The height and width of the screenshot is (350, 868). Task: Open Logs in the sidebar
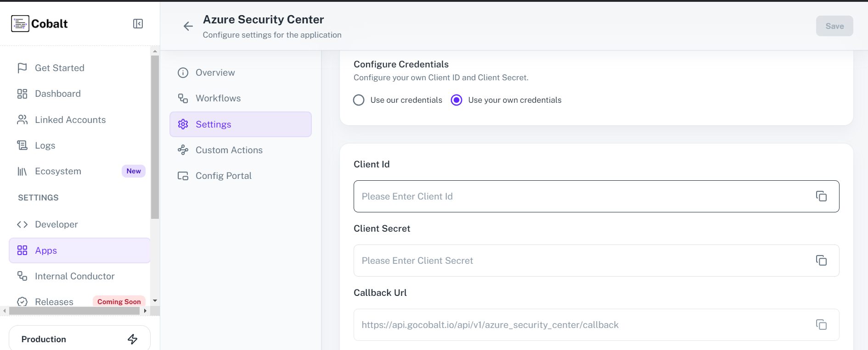79,145
